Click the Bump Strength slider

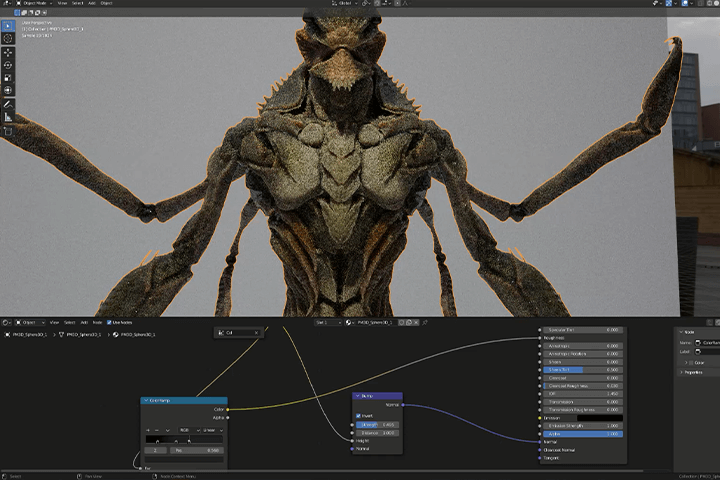coord(377,425)
